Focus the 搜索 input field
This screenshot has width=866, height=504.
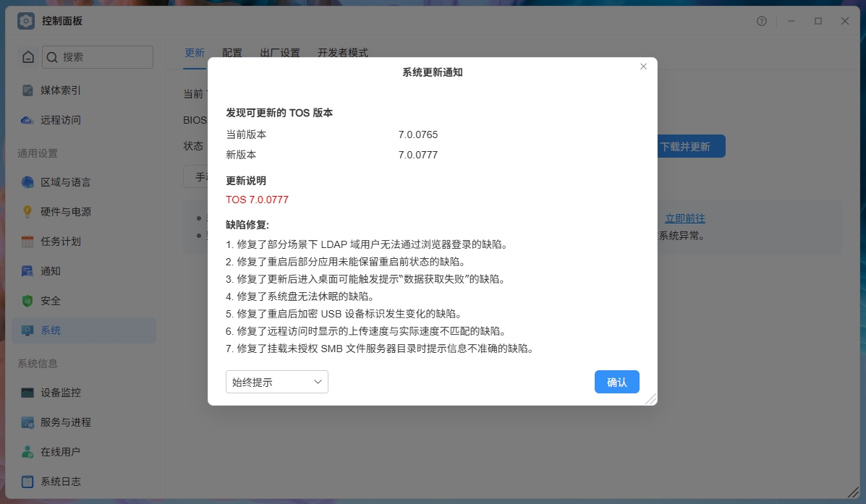click(x=98, y=57)
